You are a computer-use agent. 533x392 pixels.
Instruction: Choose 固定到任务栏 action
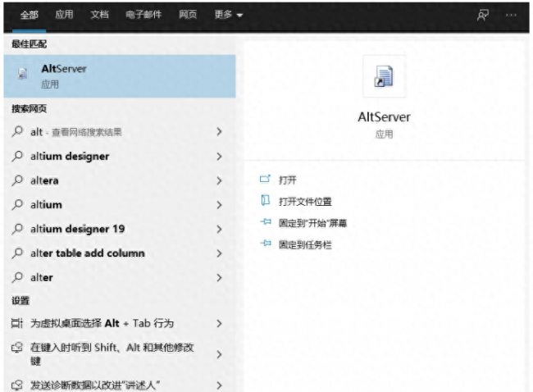point(305,244)
